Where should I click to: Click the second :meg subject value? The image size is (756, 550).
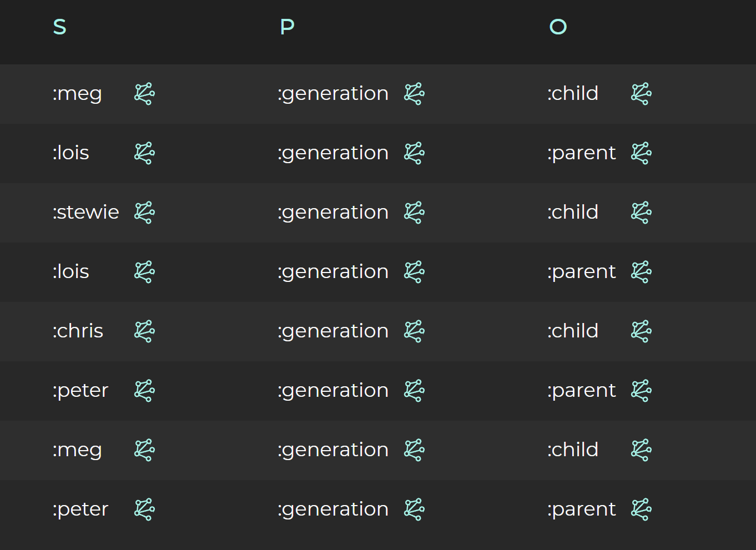coord(77,450)
